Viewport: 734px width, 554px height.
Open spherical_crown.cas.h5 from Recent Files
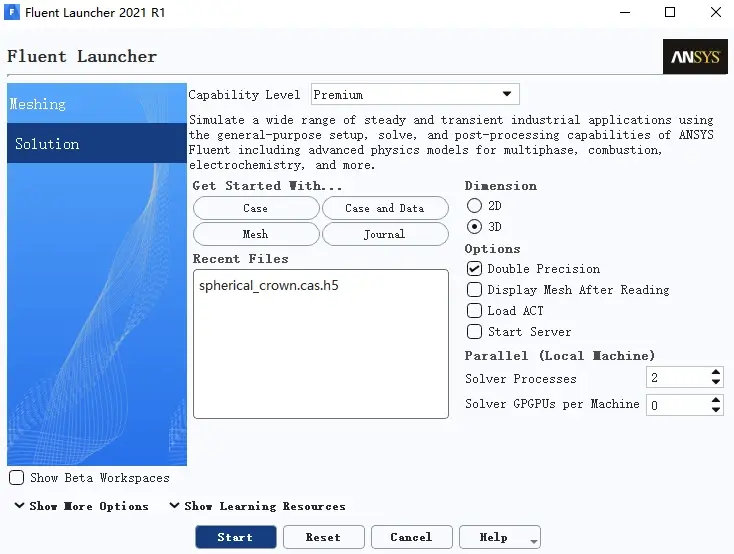coord(269,286)
